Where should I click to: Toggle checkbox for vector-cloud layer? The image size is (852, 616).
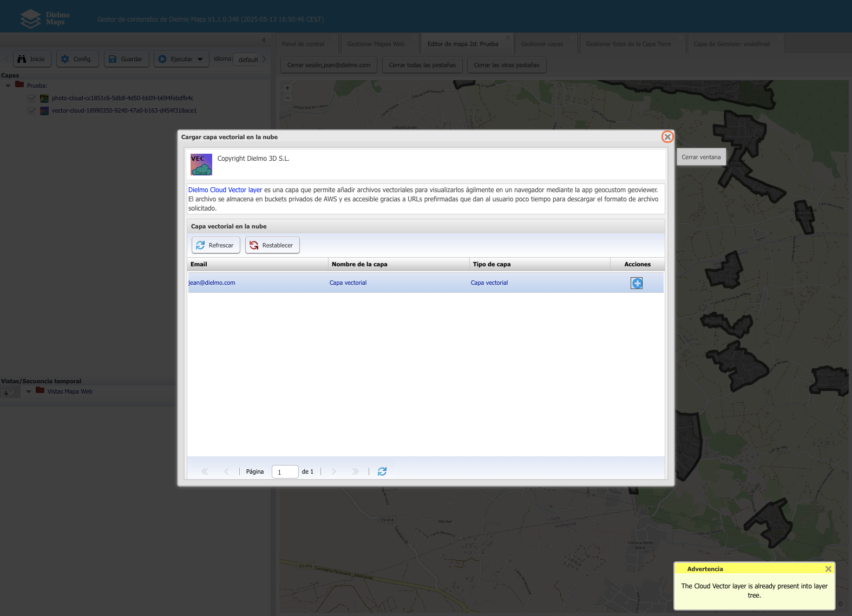[x=32, y=111]
